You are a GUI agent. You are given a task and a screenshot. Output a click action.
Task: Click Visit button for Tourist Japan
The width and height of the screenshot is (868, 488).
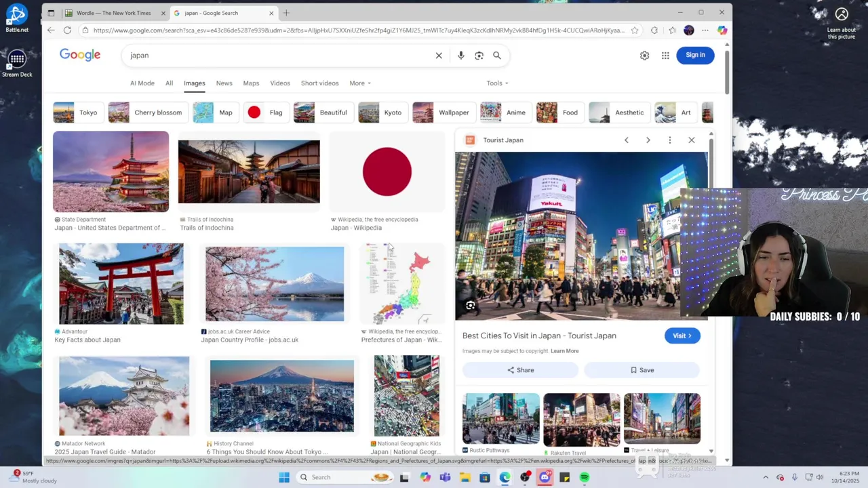coord(682,335)
